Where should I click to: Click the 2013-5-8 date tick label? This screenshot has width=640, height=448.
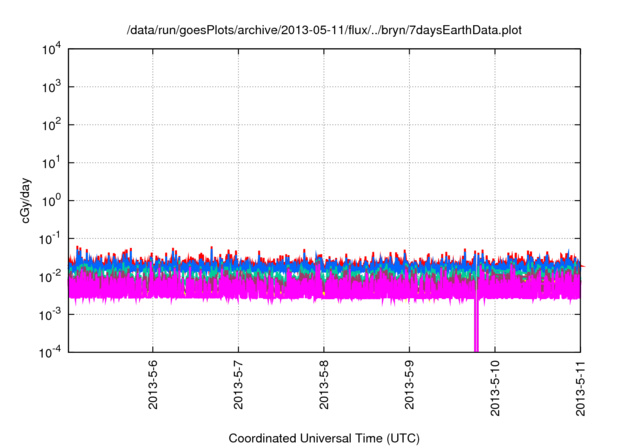(324, 385)
